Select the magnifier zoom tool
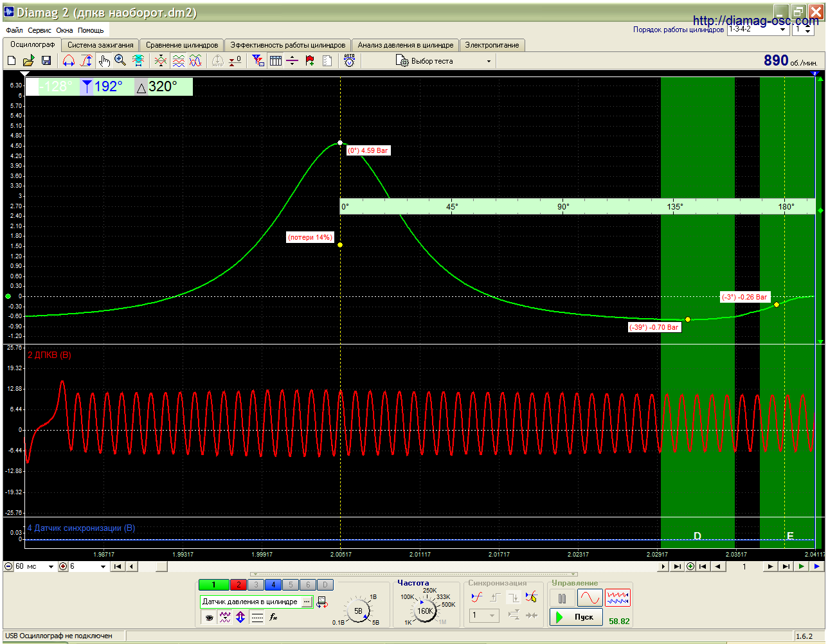The width and height of the screenshot is (828, 644). point(120,60)
